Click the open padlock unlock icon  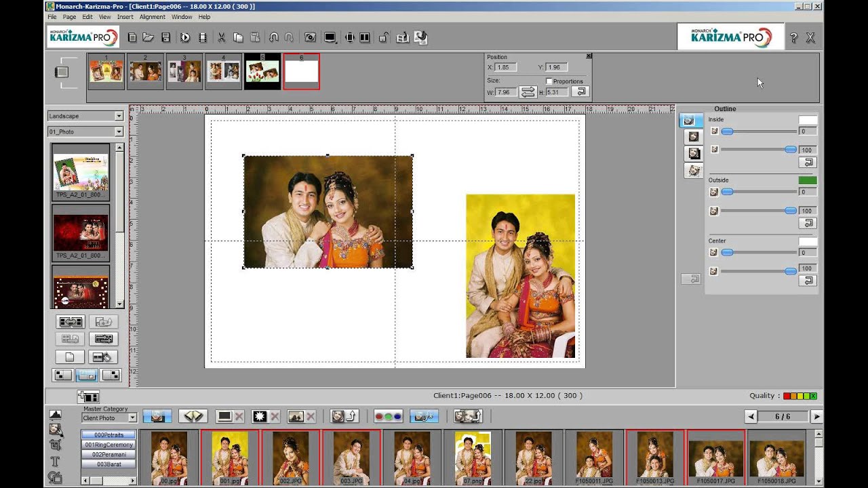[x=383, y=38]
